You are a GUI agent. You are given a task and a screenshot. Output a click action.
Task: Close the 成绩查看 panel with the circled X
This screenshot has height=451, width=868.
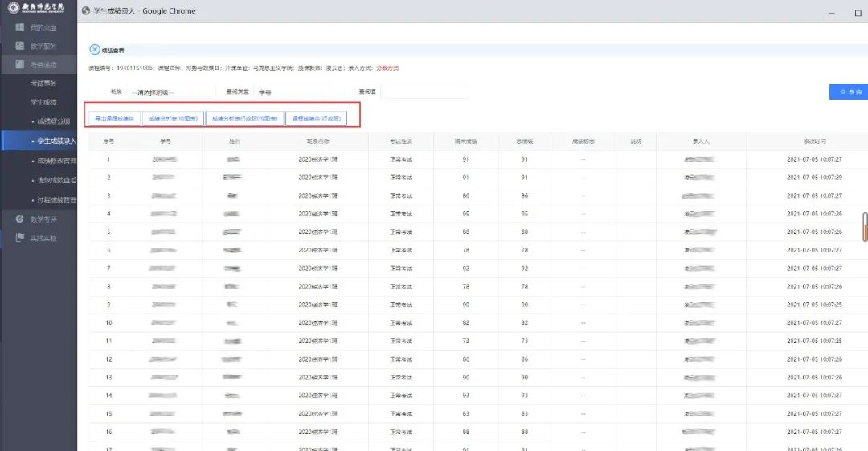pyautogui.click(x=94, y=50)
